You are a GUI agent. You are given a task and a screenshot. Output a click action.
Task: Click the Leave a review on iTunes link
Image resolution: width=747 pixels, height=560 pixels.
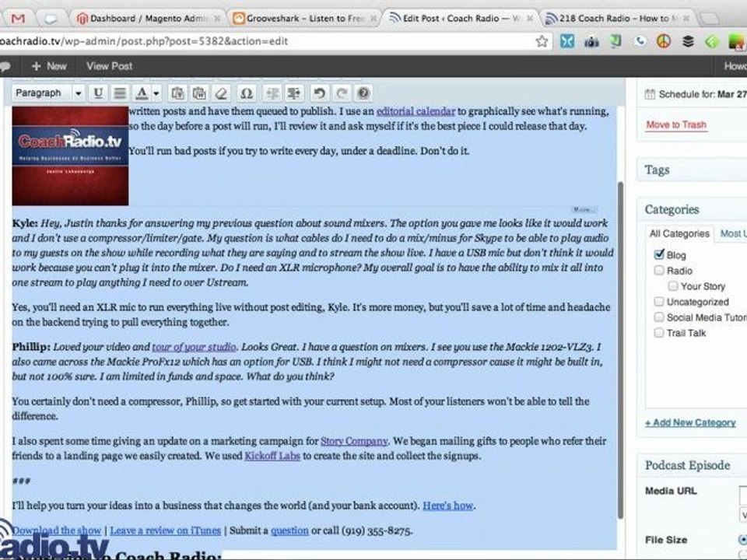coord(165,530)
